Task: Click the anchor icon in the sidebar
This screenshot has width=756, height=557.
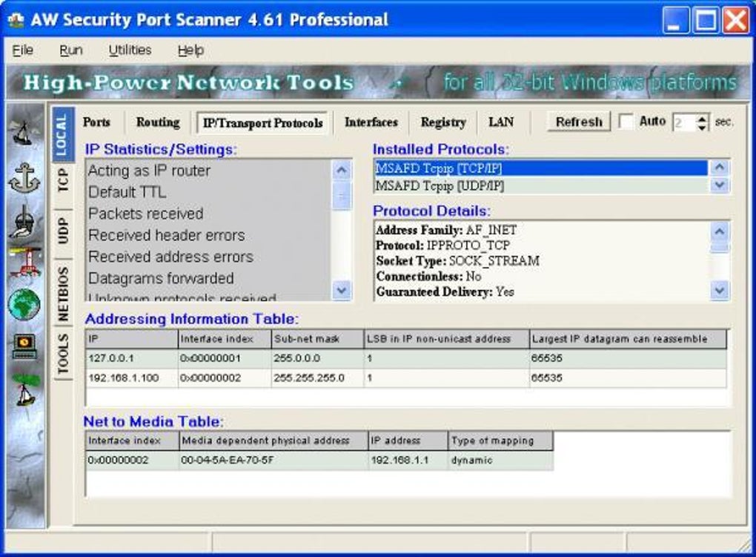Action: coord(24,178)
